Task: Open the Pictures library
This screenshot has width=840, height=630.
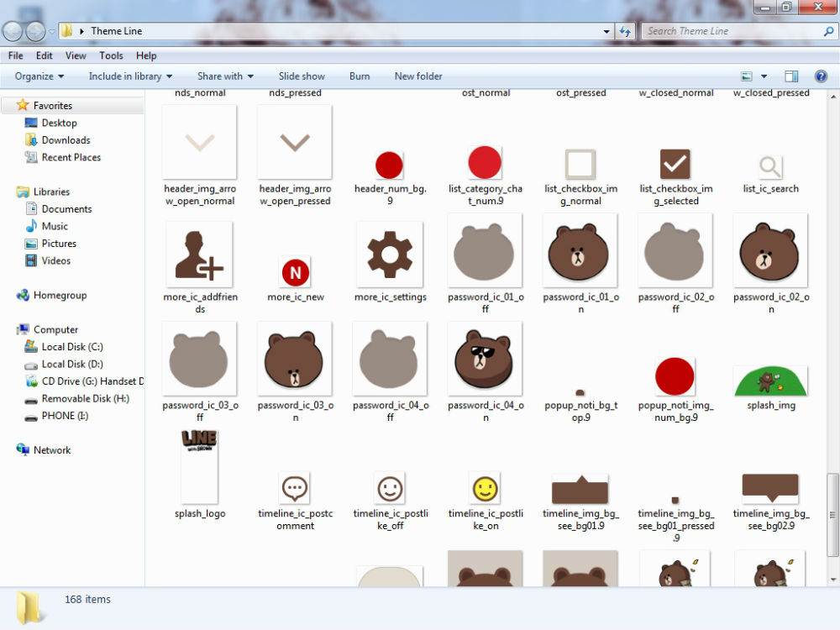Action: 51,244
